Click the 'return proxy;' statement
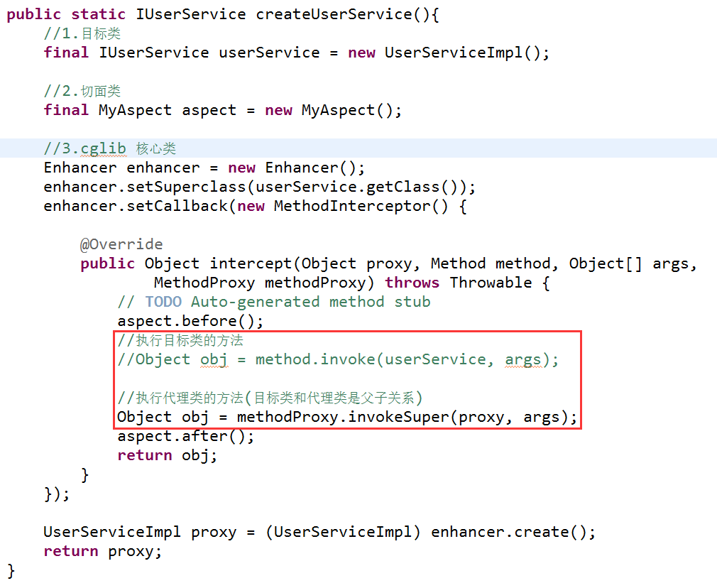The width and height of the screenshot is (717, 588). click(x=103, y=551)
